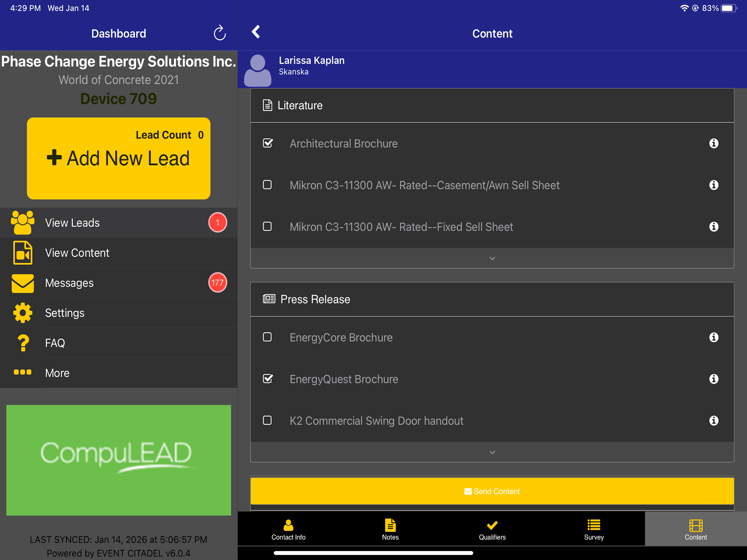Tap the Messages red badge showing 177
This screenshot has width=747, height=560.
point(218,283)
